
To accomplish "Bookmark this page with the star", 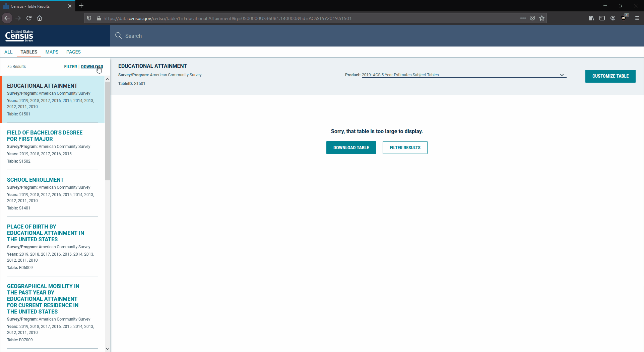I will [542, 18].
